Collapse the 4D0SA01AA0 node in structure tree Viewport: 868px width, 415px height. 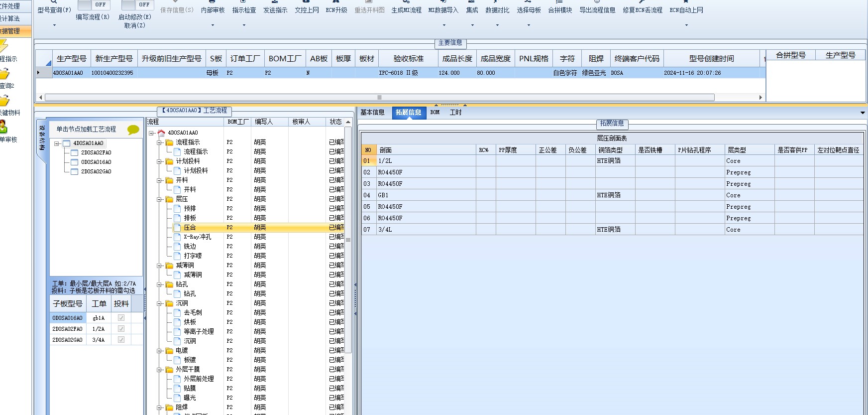(57, 143)
